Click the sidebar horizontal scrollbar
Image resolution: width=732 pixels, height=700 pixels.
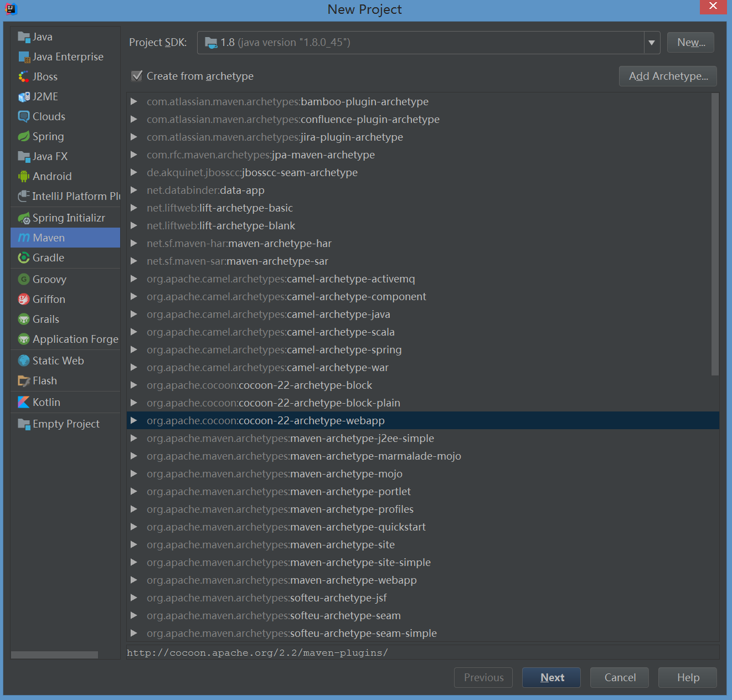54,655
